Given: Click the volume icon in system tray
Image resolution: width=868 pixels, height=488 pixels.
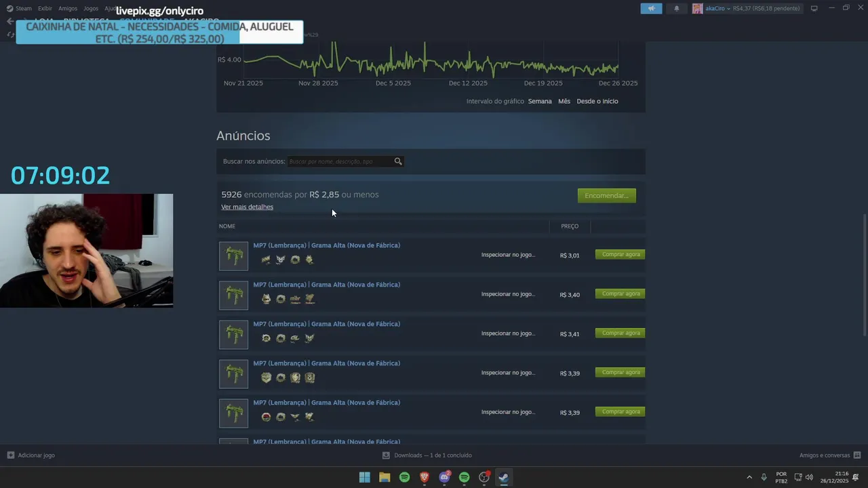Looking at the screenshot, I should pyautogui.click(x=809, y=477).
